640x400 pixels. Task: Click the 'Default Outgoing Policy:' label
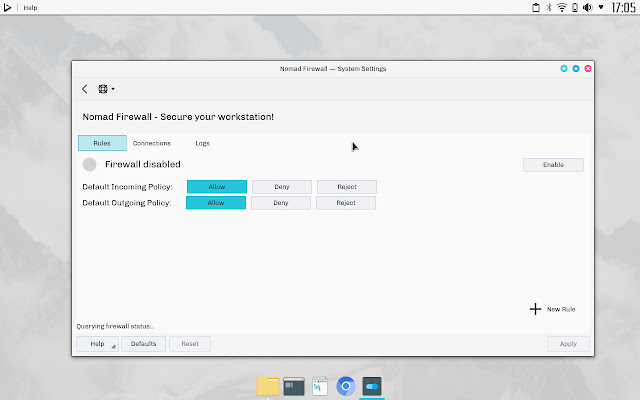point(127,203)
